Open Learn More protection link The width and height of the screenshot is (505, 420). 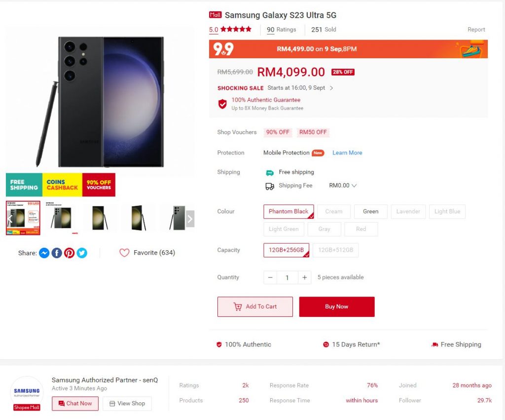click(347, 153)
